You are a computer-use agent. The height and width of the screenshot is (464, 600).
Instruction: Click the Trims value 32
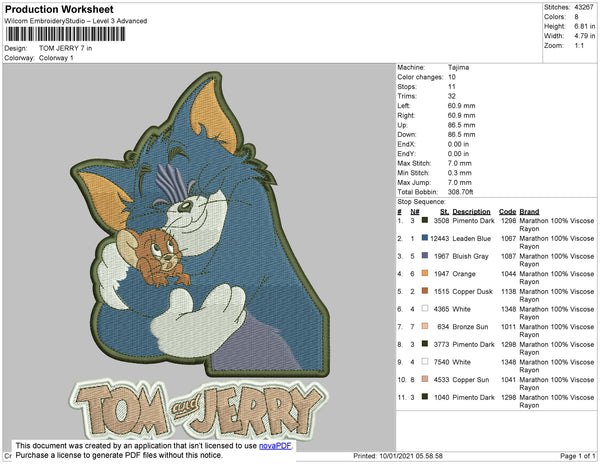tap(452, 96)
